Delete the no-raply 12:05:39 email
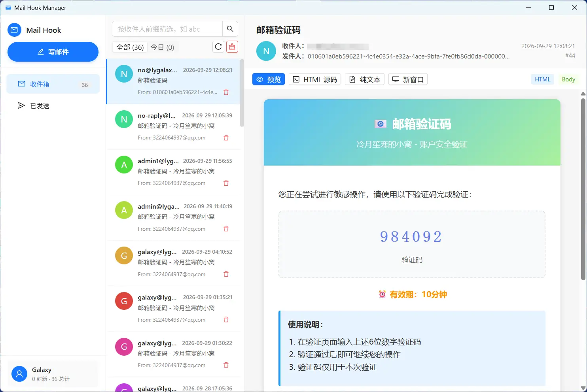Viewport: 587px width, 392px height. coord(226,138)
